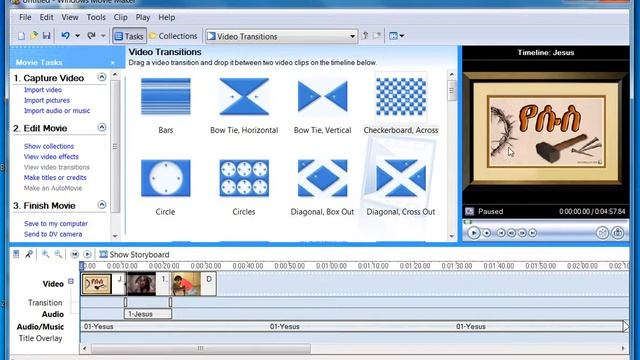Image resolution: width=640 pixels, height=360 pixels.
Task: Click Save to my computer link
Action: tap(56, 224)
